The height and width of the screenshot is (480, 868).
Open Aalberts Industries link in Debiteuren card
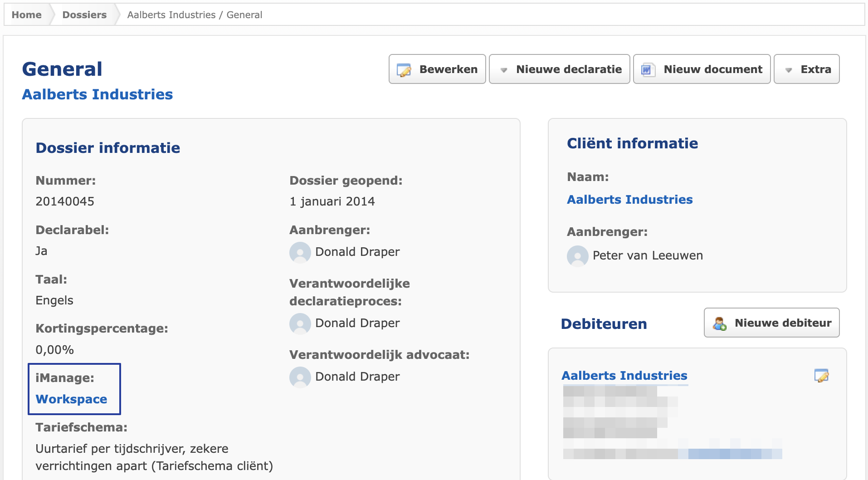624,376
